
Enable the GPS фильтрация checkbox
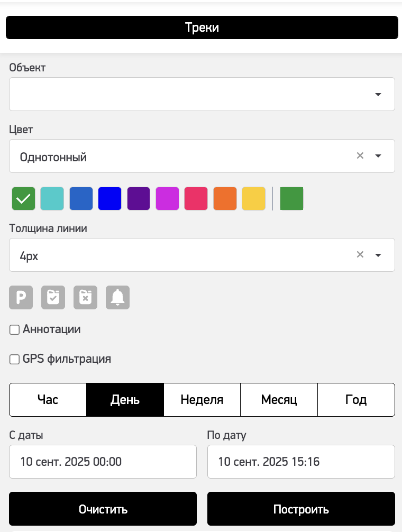15,360
